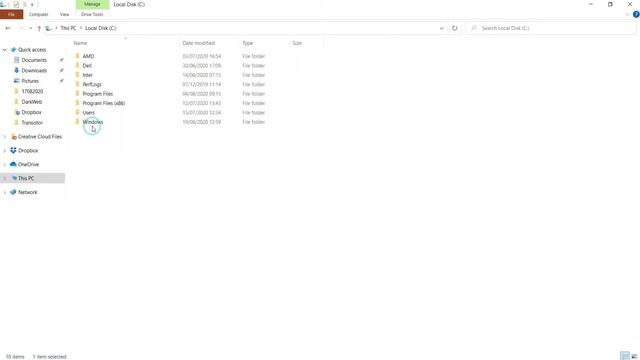Viewport: 640px width, 360px height.
Task: Click the AMD folder icon
Action: 78,56
